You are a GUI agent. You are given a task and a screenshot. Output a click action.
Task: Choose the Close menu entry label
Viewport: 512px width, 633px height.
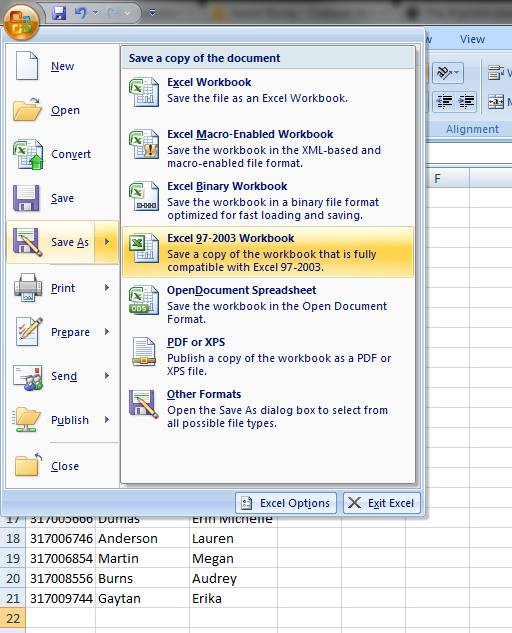[x=65, y=466]
